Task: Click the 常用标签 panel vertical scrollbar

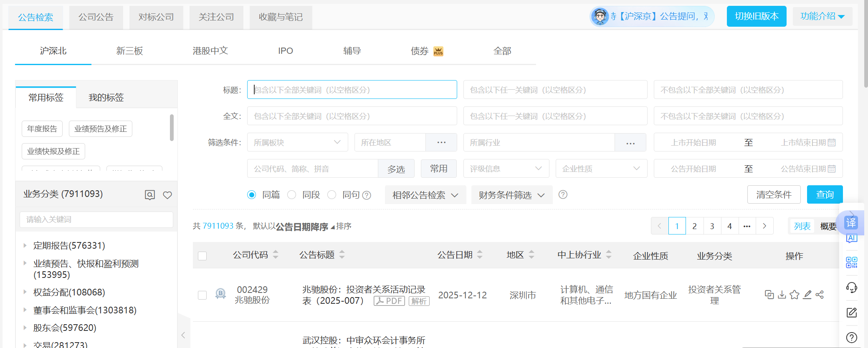Action: coord(172,128)
